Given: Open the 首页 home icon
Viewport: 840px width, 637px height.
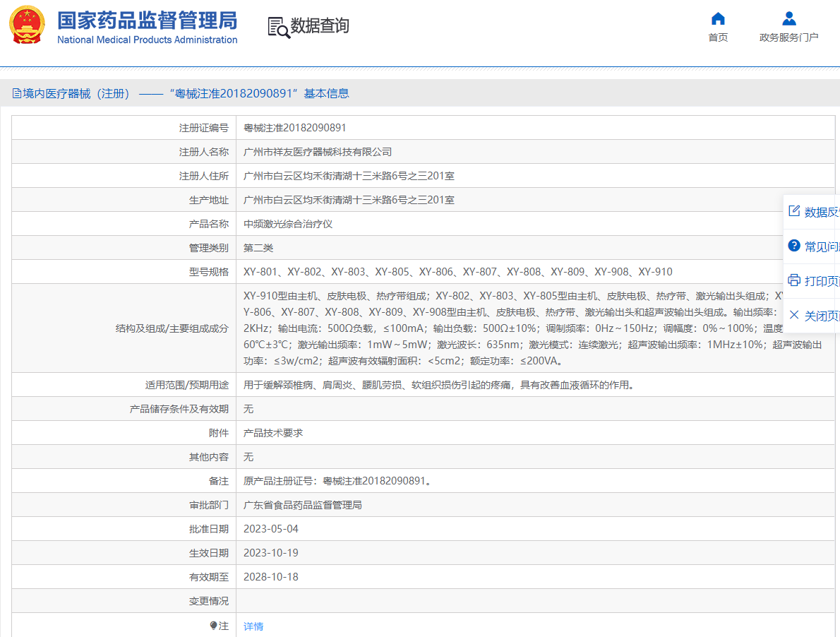Looking at the screenshot, I should point(718,19).
